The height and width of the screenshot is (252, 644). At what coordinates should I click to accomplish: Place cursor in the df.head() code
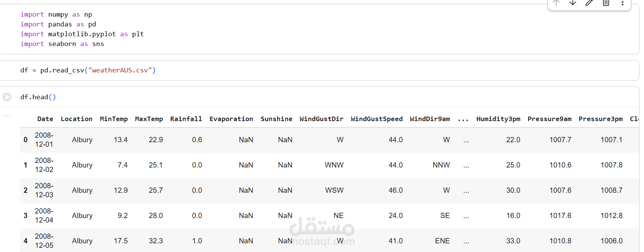[x=38, y=97]
